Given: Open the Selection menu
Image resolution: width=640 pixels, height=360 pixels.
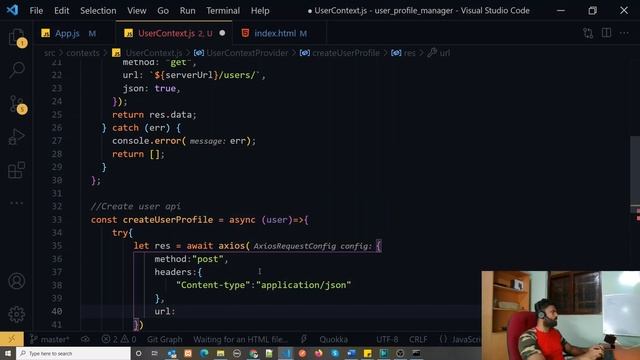Looking at the screenshot, I should [x=98, y=11].
